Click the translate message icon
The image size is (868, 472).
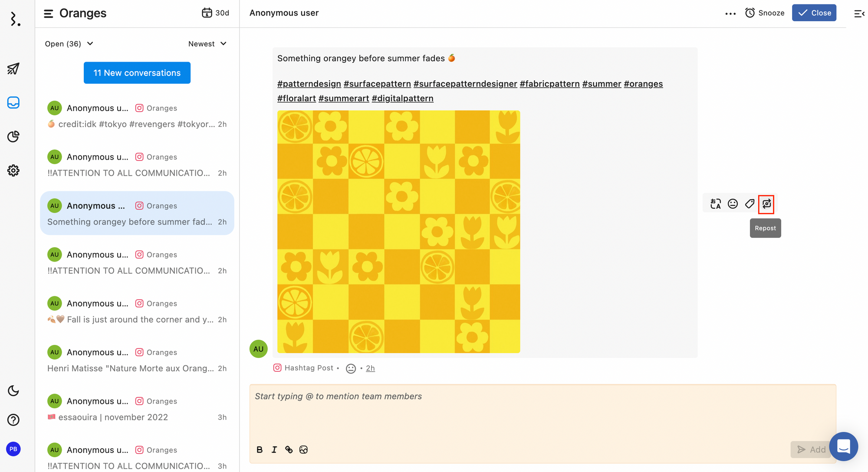(715, 204)
